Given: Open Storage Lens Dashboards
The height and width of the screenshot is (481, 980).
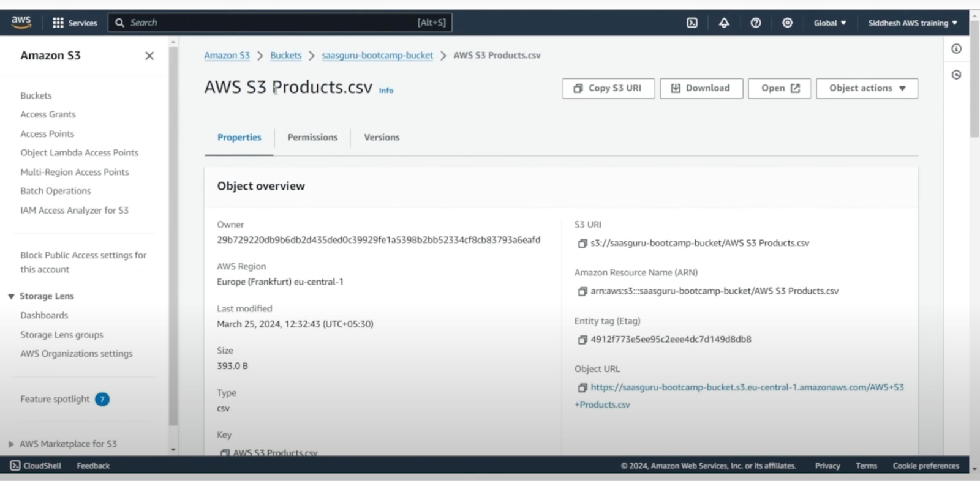Looking at the screenshot, I should tap(44, 315).
